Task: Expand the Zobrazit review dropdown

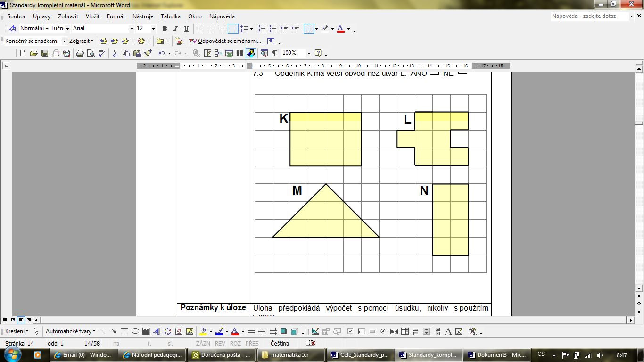Action: (81, 41)
